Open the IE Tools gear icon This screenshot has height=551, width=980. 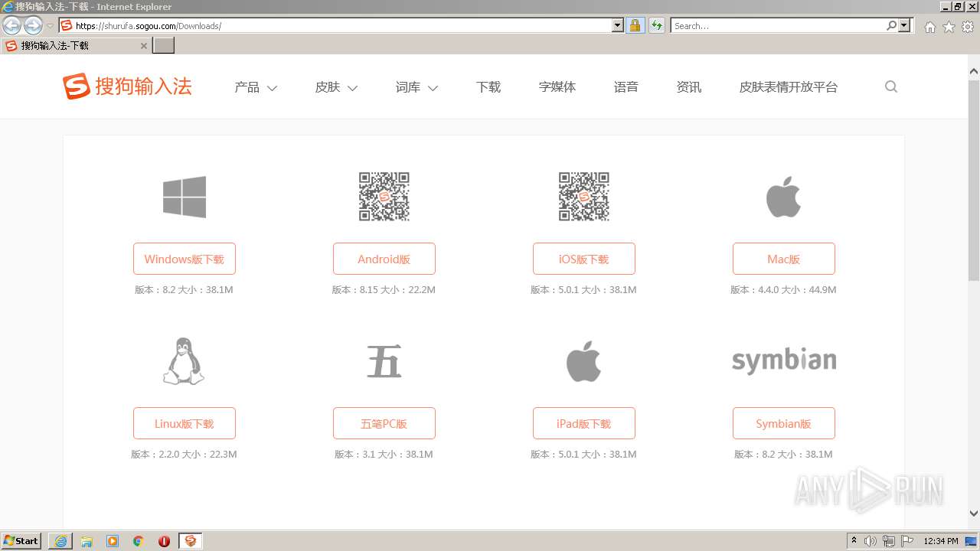968,27
